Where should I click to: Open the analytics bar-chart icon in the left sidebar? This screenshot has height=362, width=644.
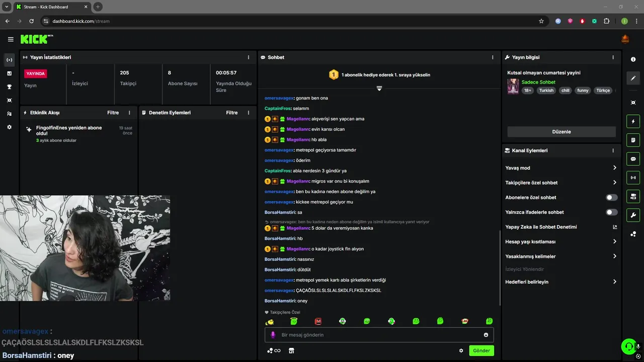pyautogui.click(x=9, y=73)
